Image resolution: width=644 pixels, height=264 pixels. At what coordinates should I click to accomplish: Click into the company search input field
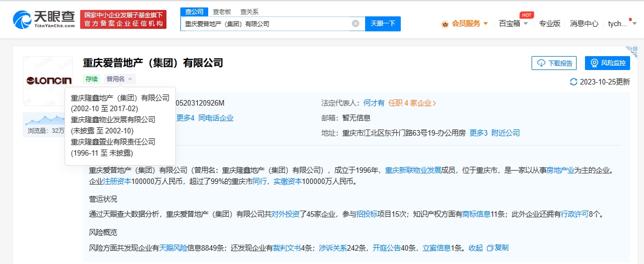[266, 24]
